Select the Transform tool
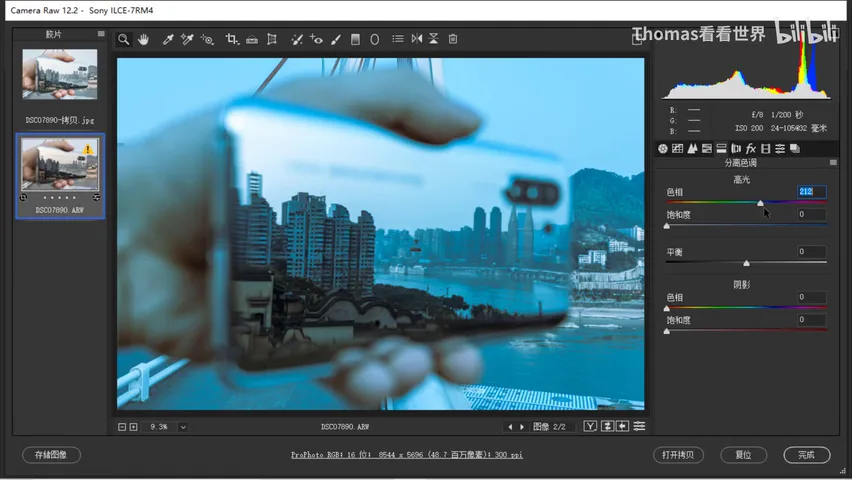The image size is (852, 480). 272,39
